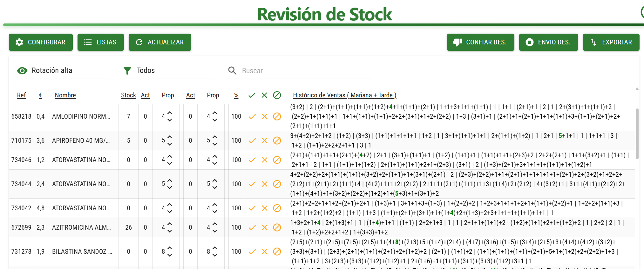Click the Envio Des. button

click(x=549, y=42)
